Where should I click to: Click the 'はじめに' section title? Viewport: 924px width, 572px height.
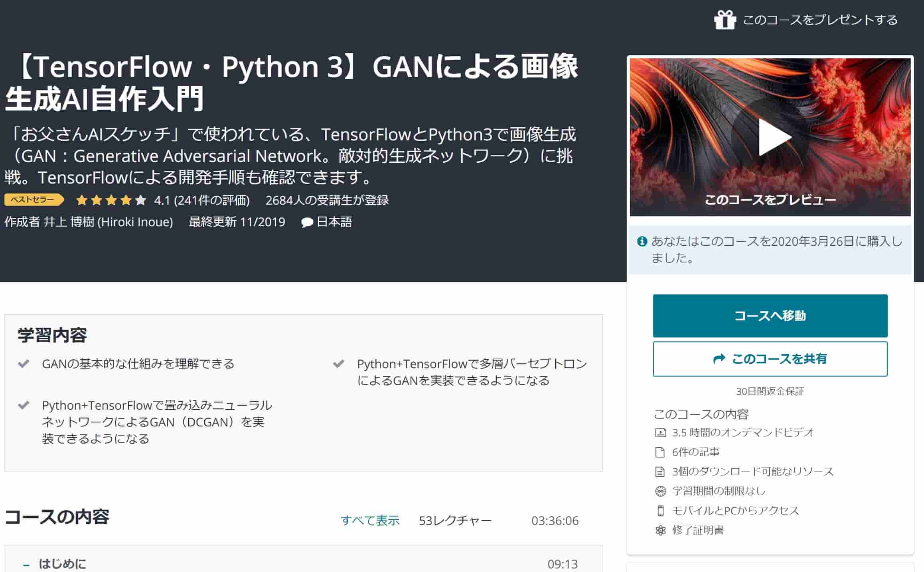click(x=62, y=564)
